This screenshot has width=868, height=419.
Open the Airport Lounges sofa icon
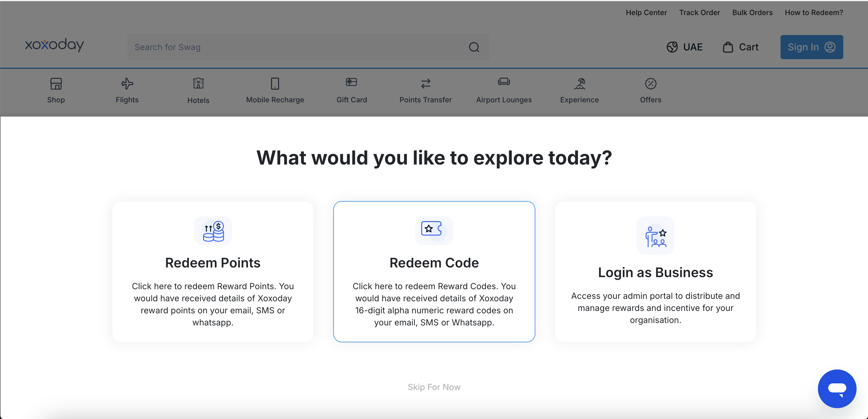504,82
